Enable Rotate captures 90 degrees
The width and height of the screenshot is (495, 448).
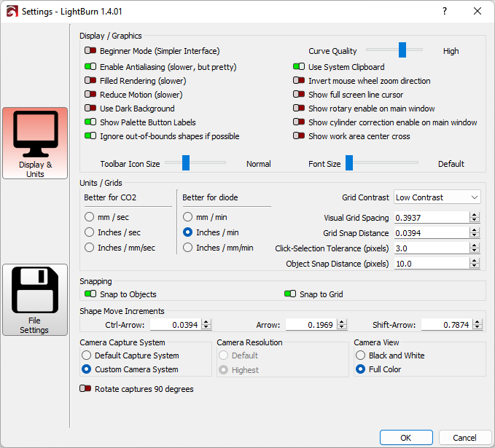tap(85, 389)
